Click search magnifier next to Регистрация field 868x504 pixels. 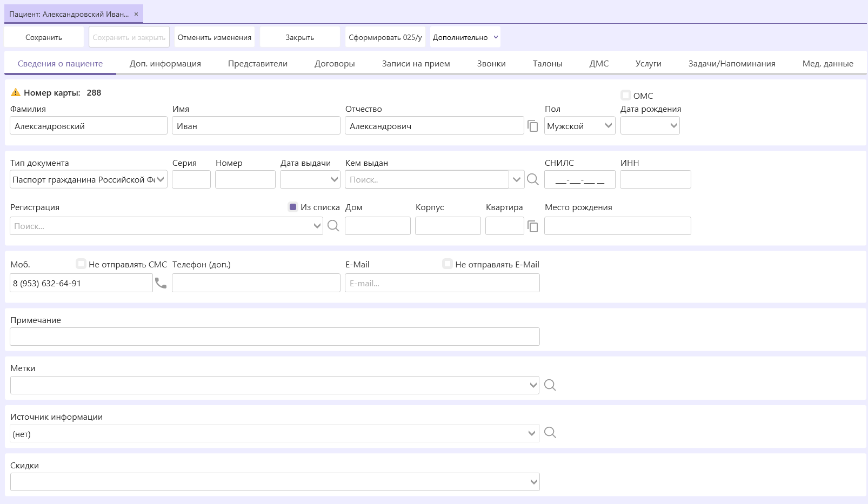[x=333, y=226]
